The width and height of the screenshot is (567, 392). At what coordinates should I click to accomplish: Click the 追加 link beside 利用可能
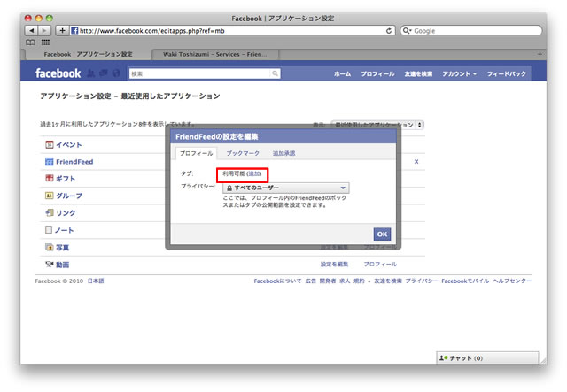(x=254, y=173)
